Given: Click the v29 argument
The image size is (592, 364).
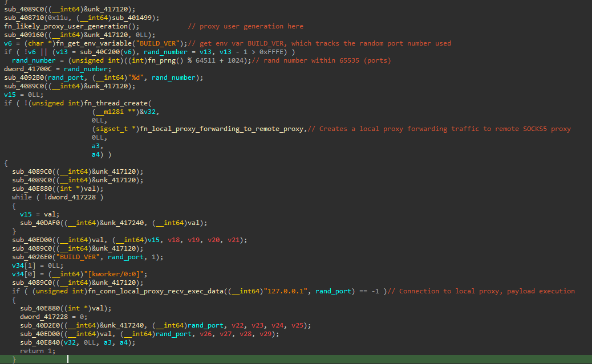Looking at the screenshot, I should pyautogui.click(x=265, y=334).
